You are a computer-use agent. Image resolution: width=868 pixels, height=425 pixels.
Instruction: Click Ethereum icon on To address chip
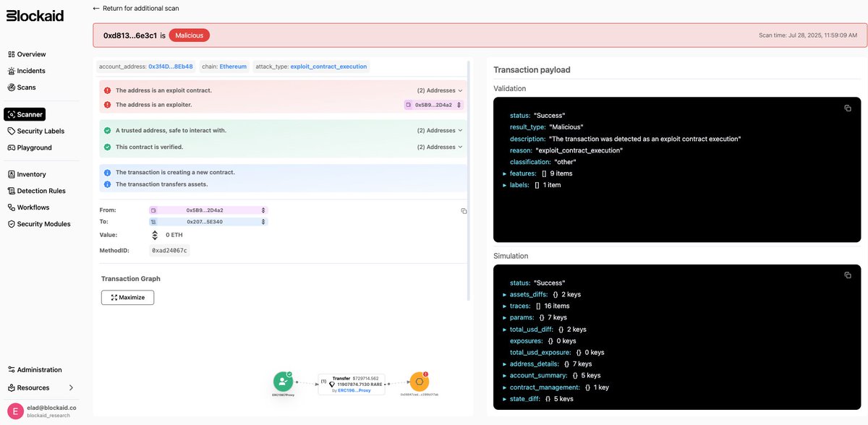point(263,222)
